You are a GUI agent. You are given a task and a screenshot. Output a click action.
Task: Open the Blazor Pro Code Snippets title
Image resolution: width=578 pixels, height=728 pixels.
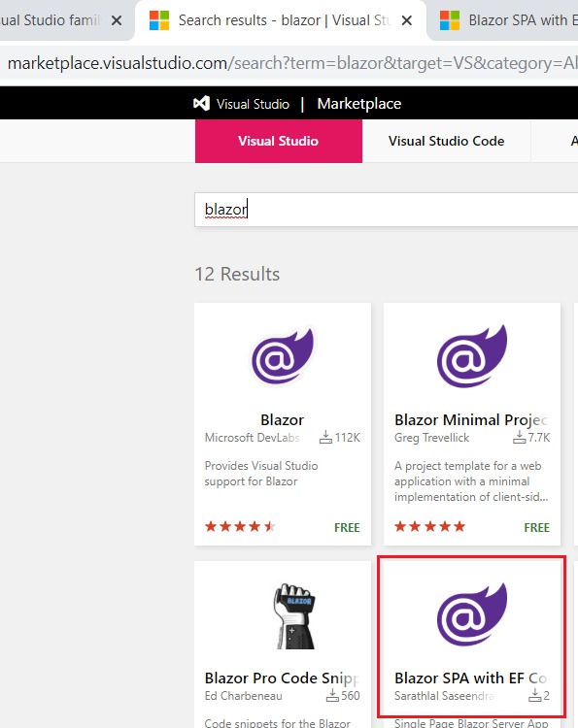tap(282, 678)
